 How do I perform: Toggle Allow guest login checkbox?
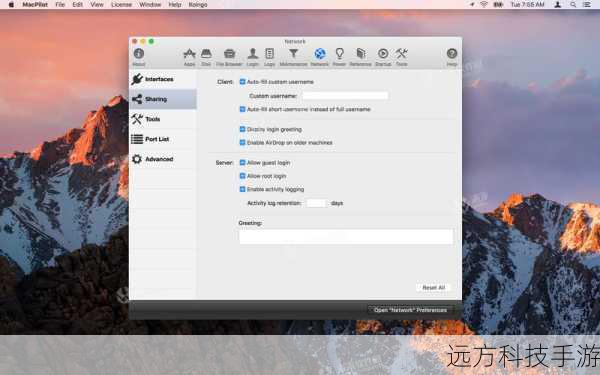point(242,163)
